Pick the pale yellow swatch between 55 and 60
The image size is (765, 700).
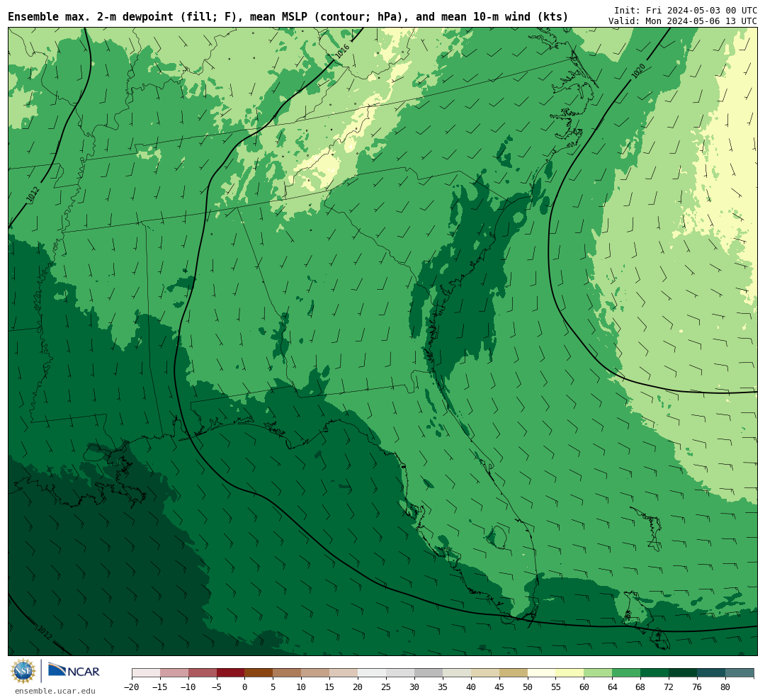pos(569,673)
